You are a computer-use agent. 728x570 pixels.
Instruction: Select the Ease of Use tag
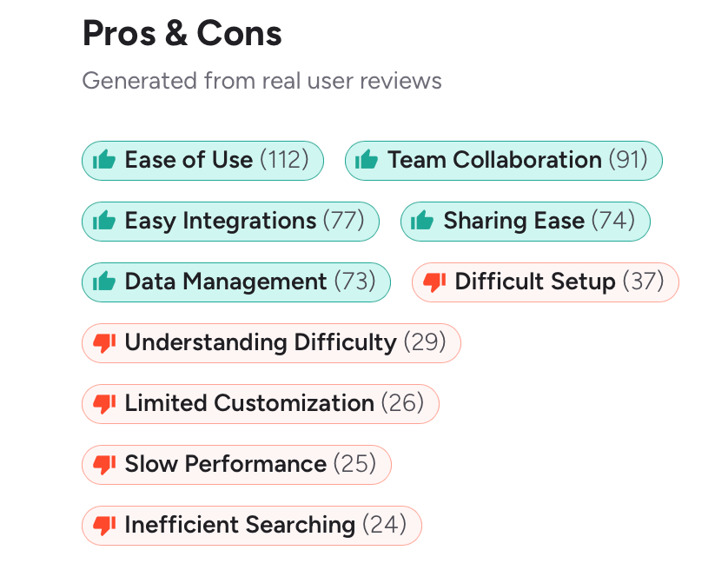pyautogui.click(x=202, y=160)
